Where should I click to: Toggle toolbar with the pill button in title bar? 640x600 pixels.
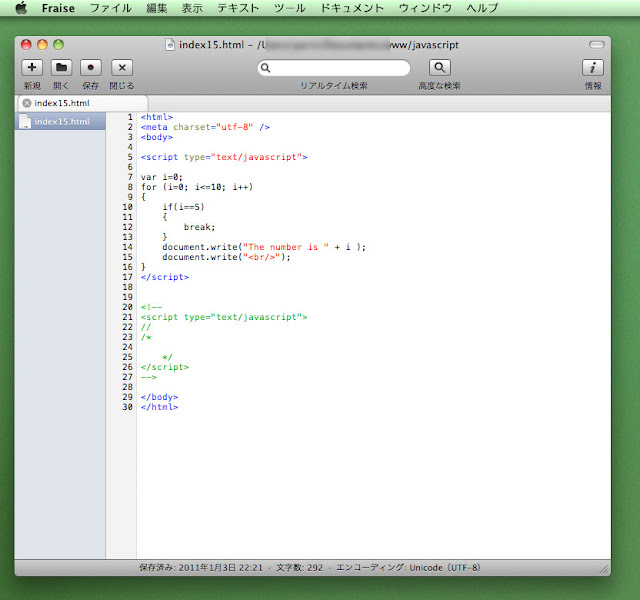tap(596, 44)
